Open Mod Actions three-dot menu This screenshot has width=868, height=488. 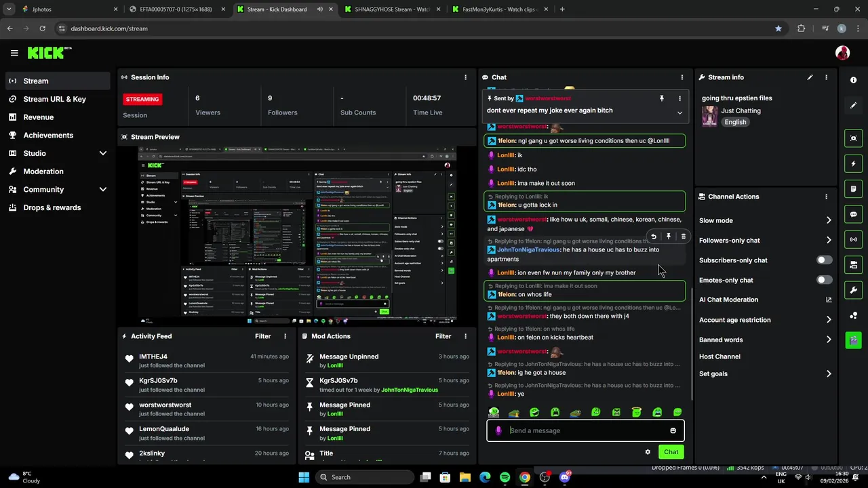(x=465, y=336)
